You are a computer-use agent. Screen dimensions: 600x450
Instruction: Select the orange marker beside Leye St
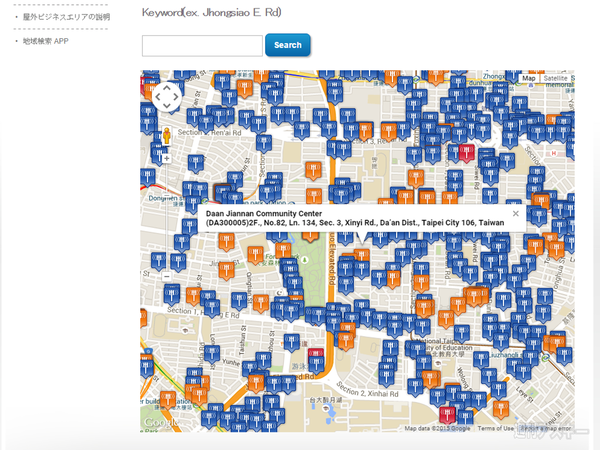[x=501, y=409]
